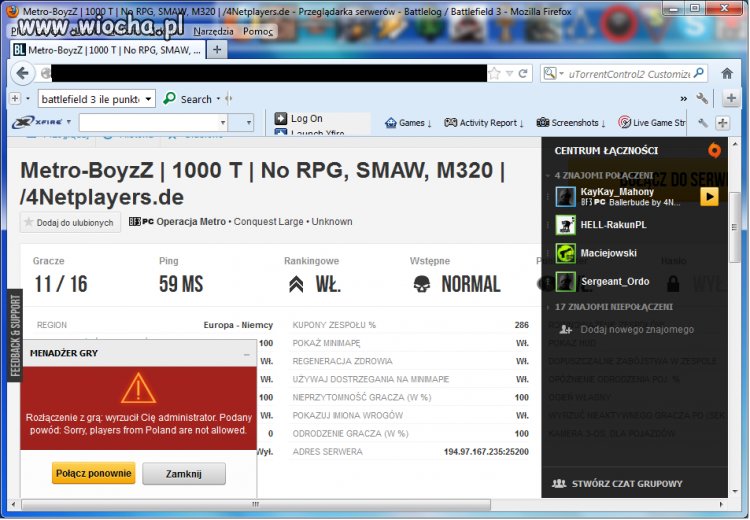Click the Firefox back arrow button
The width and height of the screenshot is (750, 520).
(x=22, y=73)
